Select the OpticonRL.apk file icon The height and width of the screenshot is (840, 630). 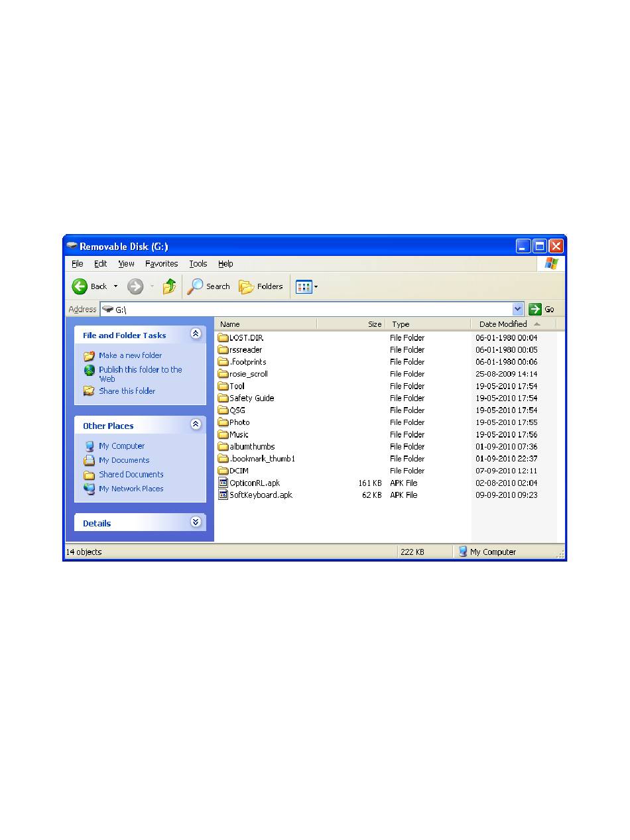[223, 483]
